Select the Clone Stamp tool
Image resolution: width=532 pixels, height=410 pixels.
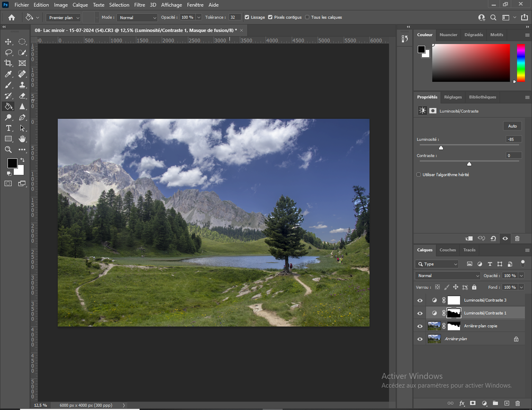click(22, 85)
